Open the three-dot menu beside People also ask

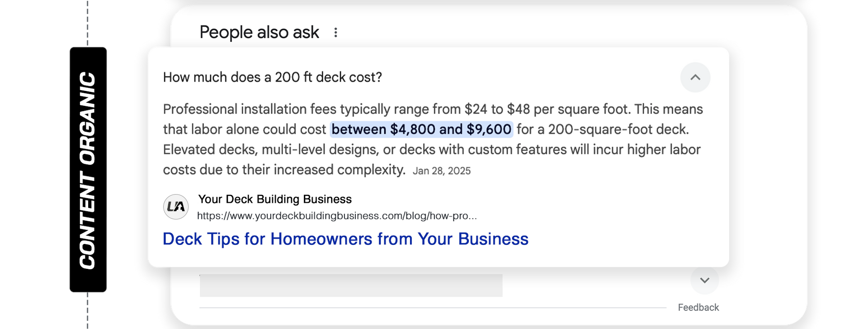[x=335, y=33]
